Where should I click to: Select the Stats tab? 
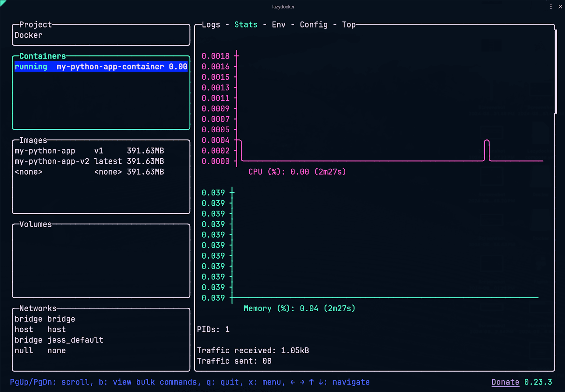pyautogui.click(x=246, y=25)
